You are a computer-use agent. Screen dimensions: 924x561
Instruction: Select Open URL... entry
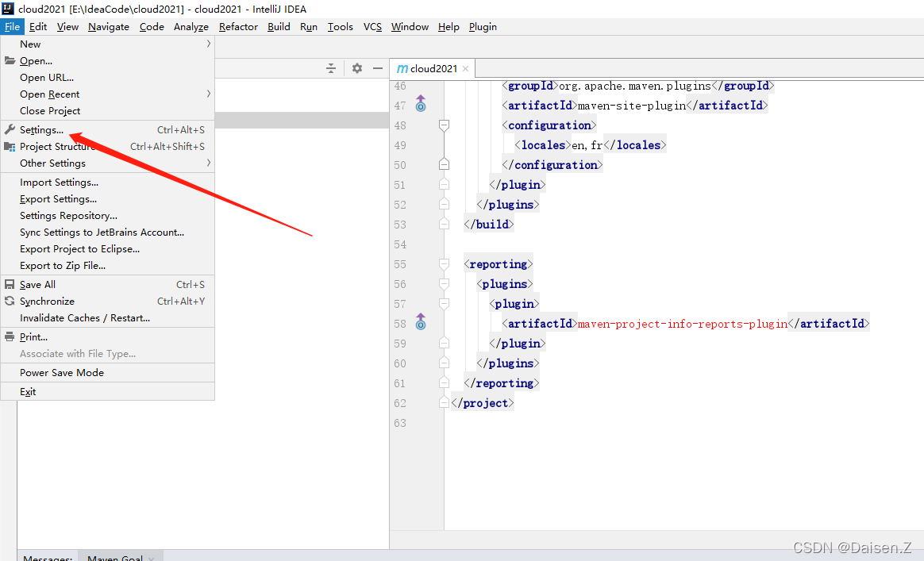pyautogui.click(x=107, y=77)
